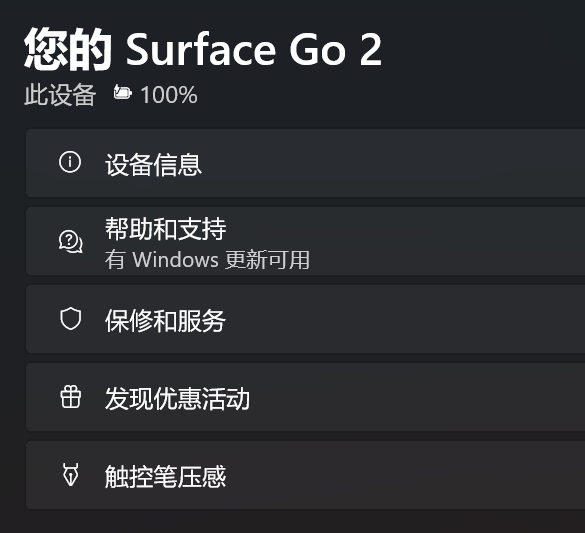Click the question-mark chat bubble icon
This screenshot has height=533, width=585.
pos(71,242)
